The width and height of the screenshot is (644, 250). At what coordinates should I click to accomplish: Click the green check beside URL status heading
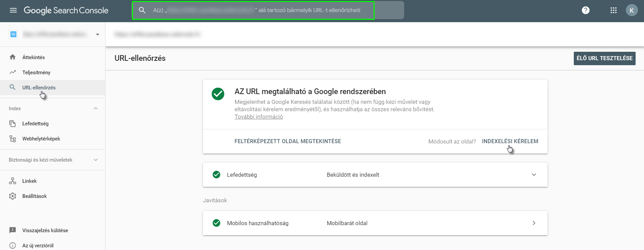pos(218,94)
